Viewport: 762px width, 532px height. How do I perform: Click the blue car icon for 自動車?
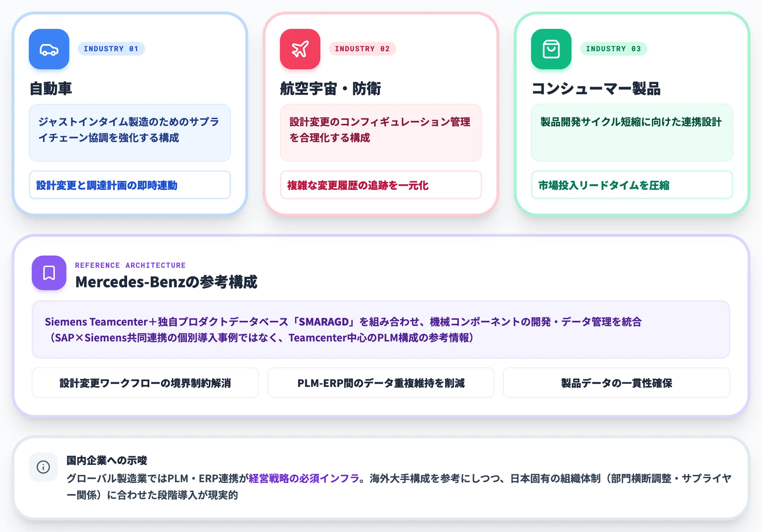click(49, 49)
